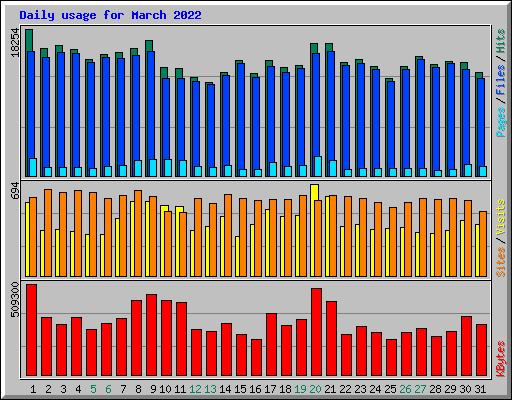Click day label 16 on the x-axis
The height and width of the screenshot is (400, 512).
255,389
